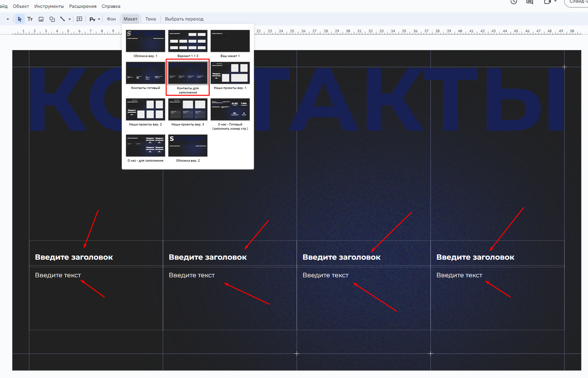The height and width of the screenshot is (378, 588).
Task: Click the Фон button
Action: pyautogui.click(x=111, y=19)
